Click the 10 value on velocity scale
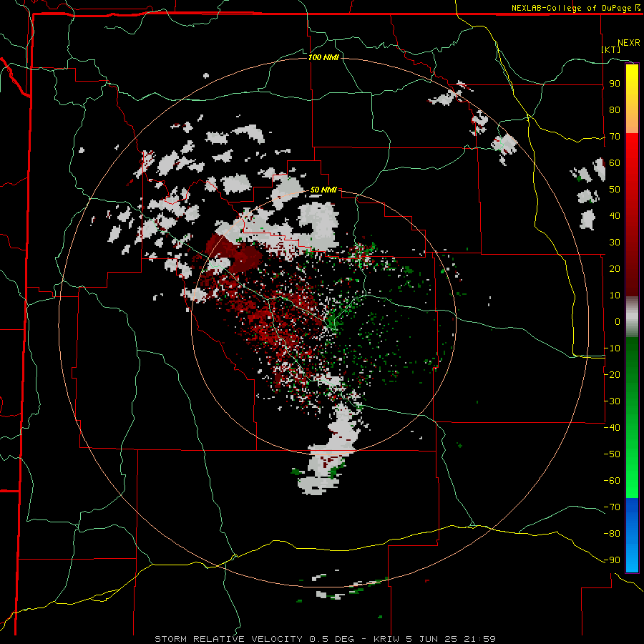The image size is (644, 644). [x=615, y=296]
